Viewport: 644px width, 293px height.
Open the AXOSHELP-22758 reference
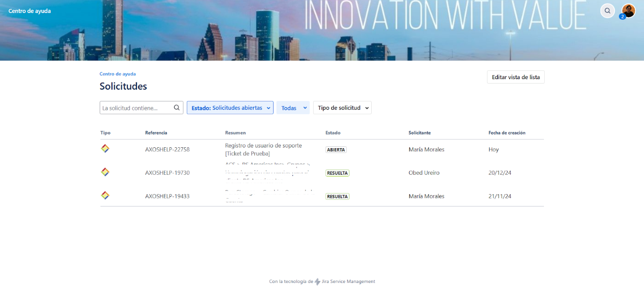coord(167,149)
